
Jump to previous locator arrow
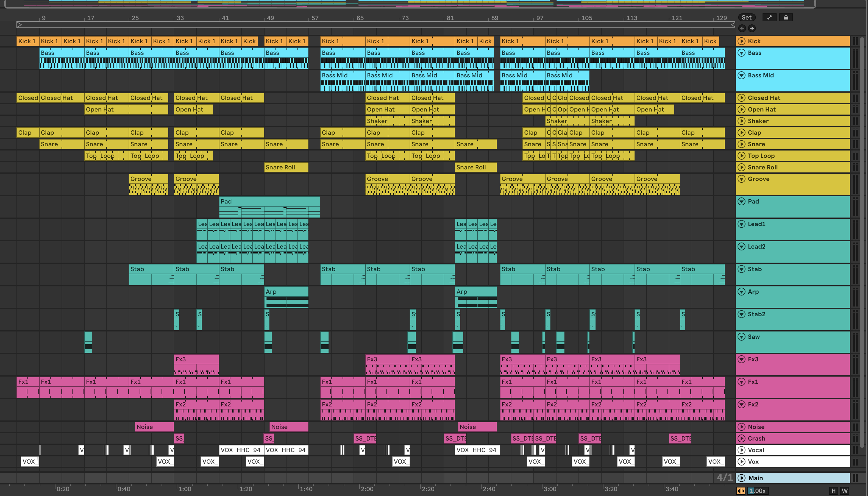tap(742, 28)
